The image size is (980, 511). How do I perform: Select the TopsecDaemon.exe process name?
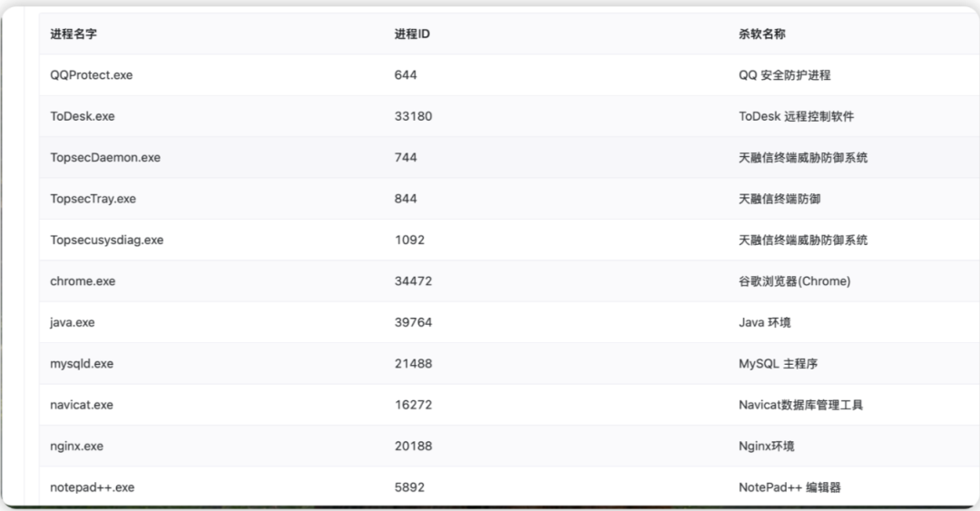click(x=105, y=158)
